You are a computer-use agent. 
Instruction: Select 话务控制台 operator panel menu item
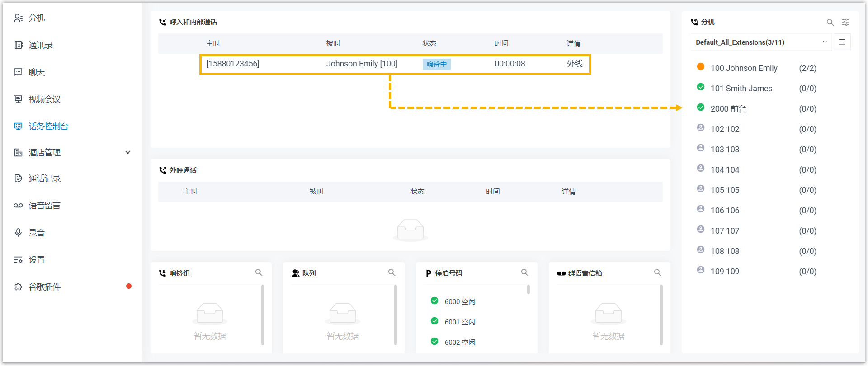pos(48,127)
